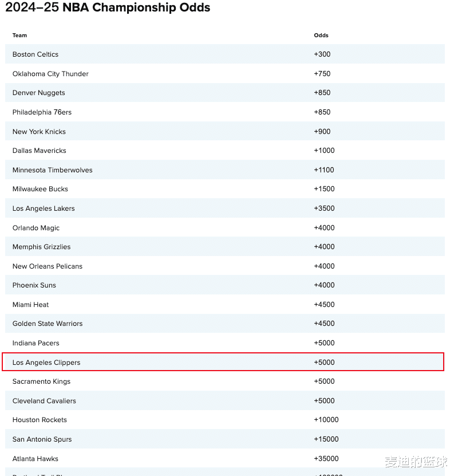
Task: Click the 2024–25 NBA Championship Odds heading
Action: 108,8
